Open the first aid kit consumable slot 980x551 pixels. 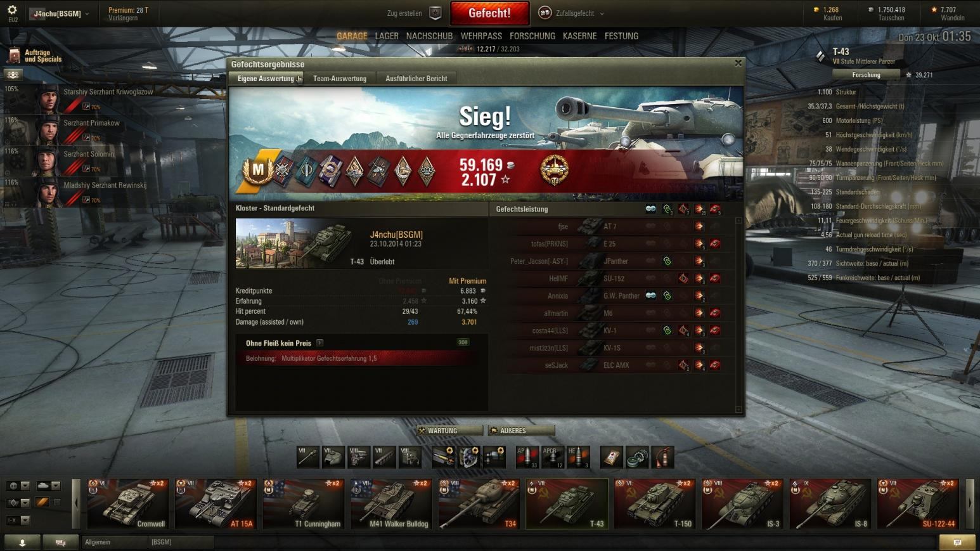pyautogui.click(x=612, y=457)
